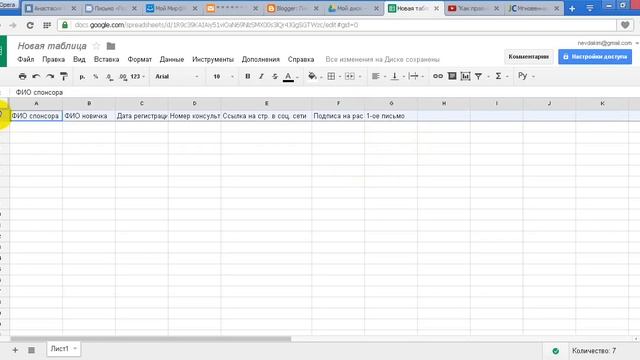Click the Merge cells icon
This screenshot has width=640, height=360.
(x=350, y=76)
